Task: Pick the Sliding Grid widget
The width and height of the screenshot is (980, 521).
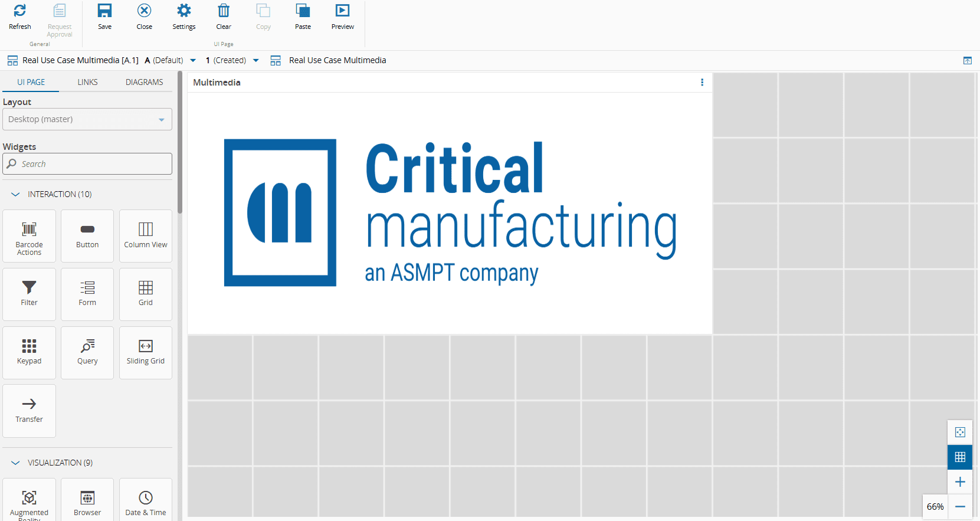Action: tap(146, 353)
